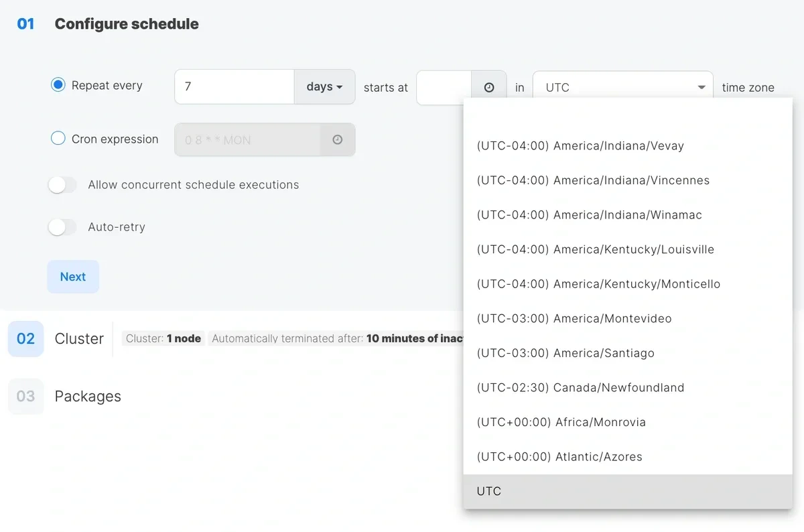
Task: Select the Repeat every radio option
Action: tap(58, 85)
